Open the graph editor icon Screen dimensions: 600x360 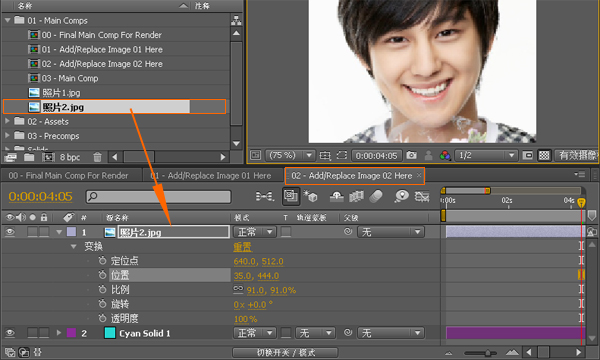tap(422, 196)
